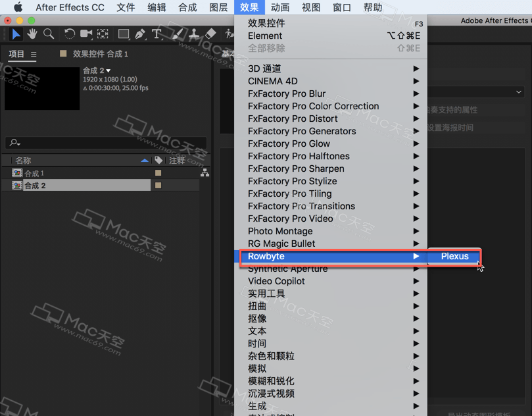The width and height of the screenshot is (532, 416).
Task: Click the search magnifier icon in project panel
Action: coord(14,143)
